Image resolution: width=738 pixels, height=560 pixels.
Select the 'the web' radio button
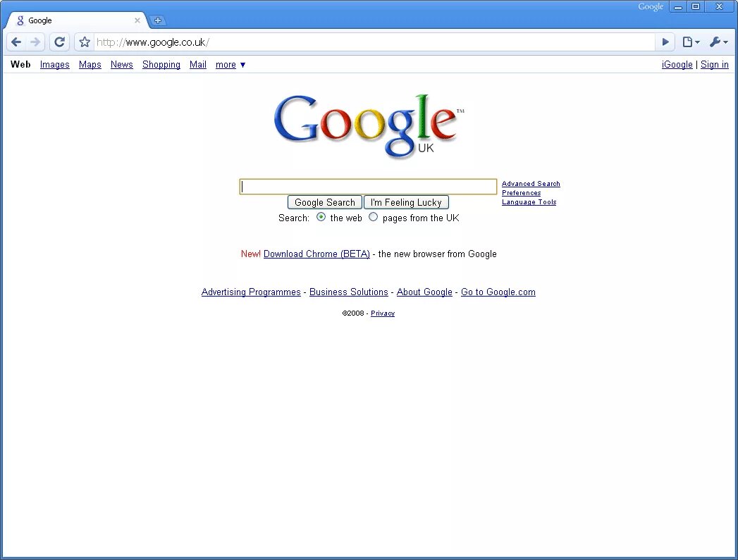tap(321, 217)
